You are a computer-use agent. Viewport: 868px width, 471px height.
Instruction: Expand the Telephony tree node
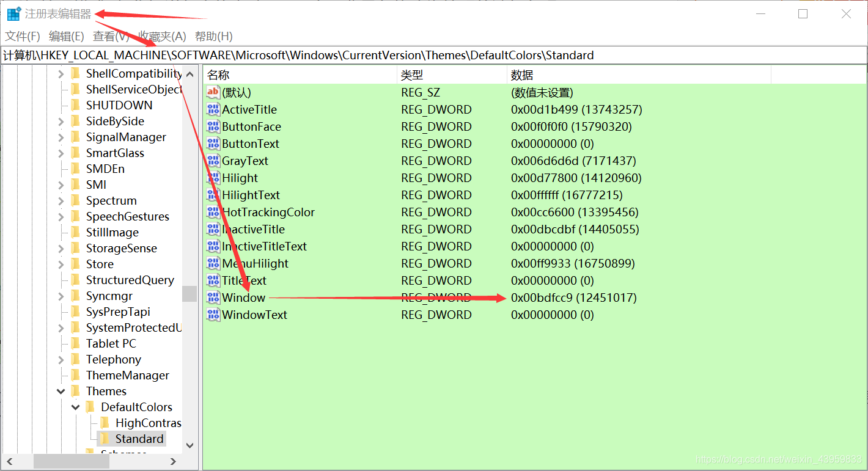pyautogui.click(x=61, y=360)
